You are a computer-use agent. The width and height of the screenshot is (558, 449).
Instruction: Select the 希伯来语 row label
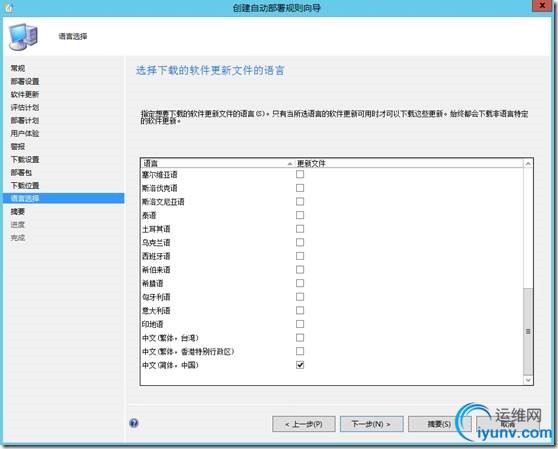(156, 270)
